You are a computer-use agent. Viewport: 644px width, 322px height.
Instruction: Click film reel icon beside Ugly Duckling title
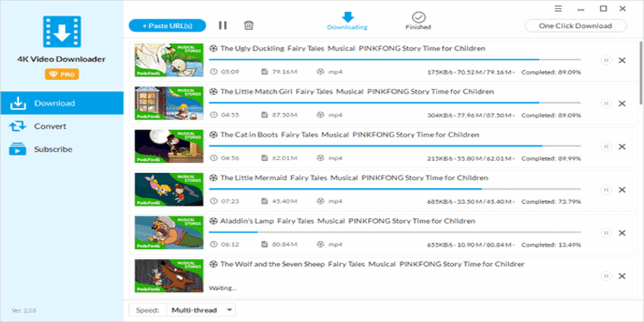coord(213,49)
